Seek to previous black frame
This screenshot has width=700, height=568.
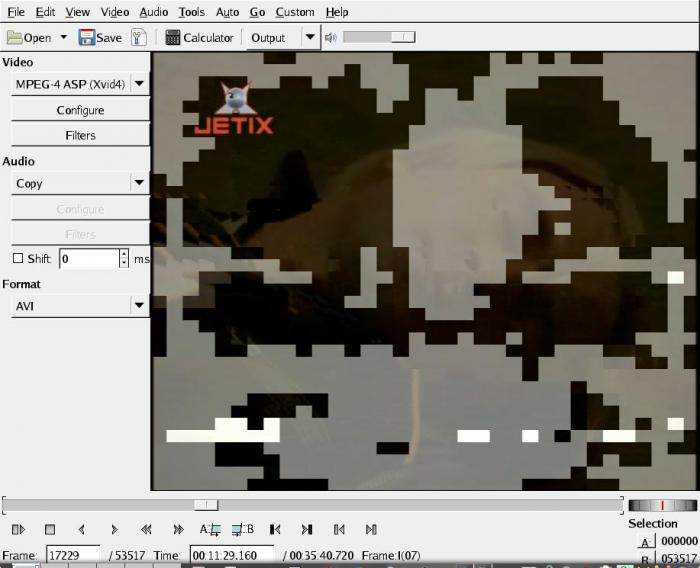[275, 530]
